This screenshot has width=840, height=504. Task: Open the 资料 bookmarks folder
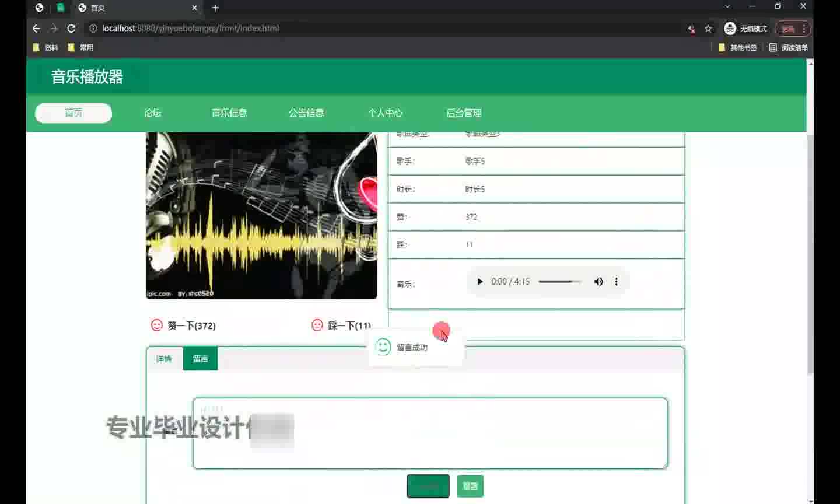pyautogui.click(x=45, y=48)
